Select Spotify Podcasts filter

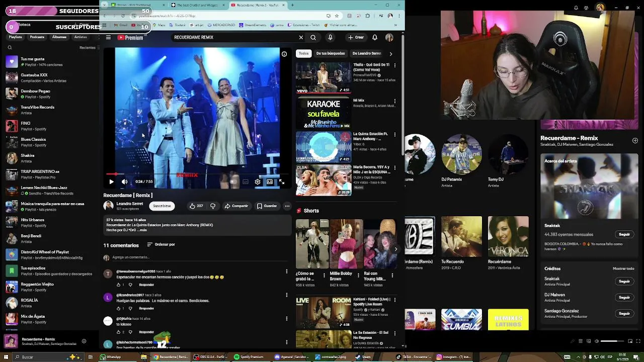point(37,37)
